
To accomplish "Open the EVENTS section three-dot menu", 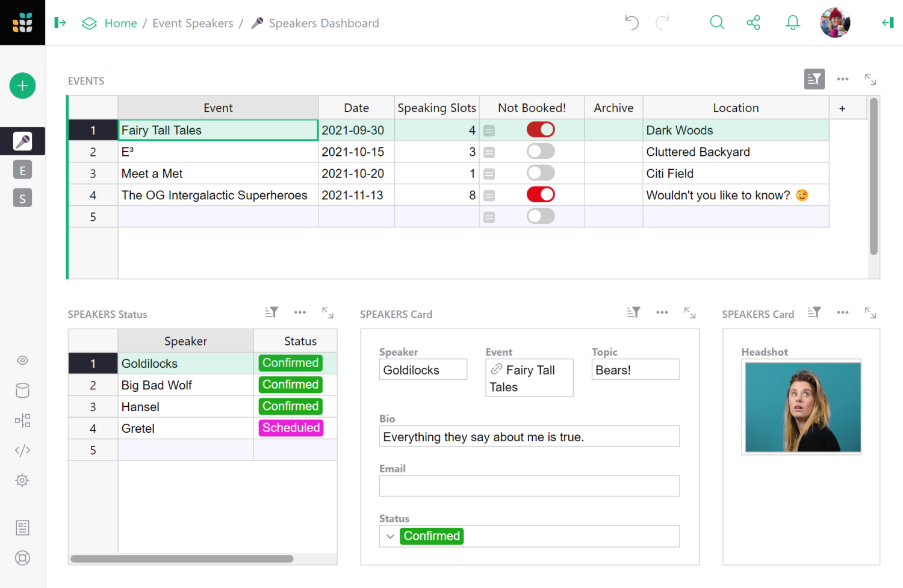I will coord(842,79).
